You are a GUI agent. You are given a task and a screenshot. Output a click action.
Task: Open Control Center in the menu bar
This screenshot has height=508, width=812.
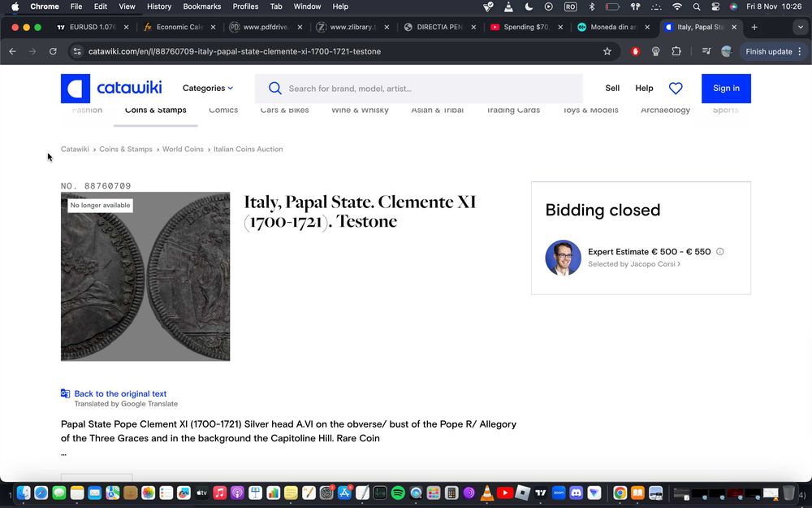click(715, 7)
